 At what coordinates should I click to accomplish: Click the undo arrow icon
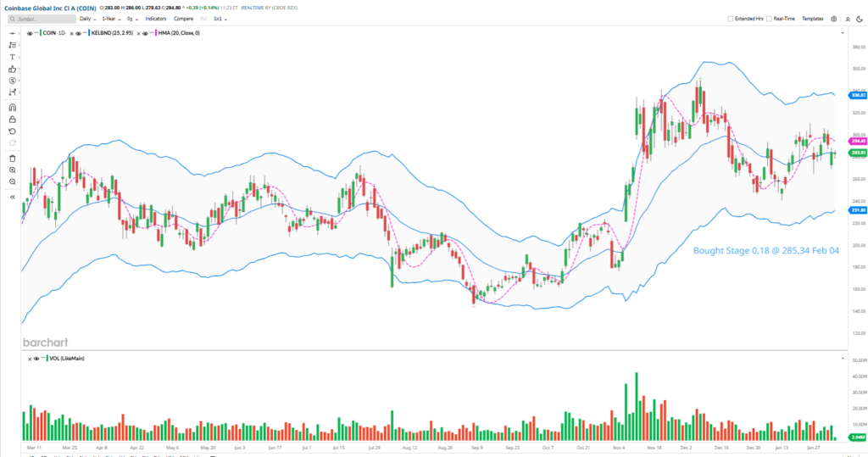tap(12, 131)
